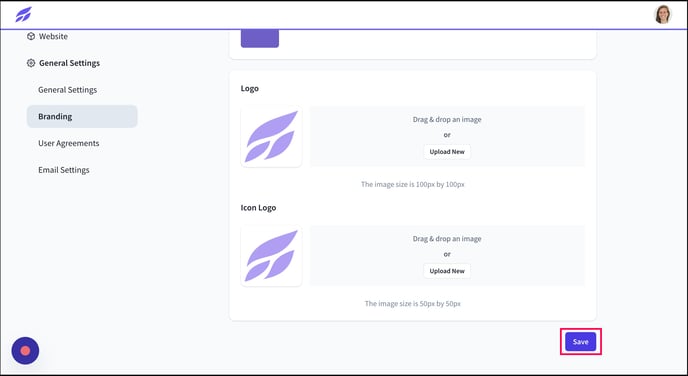Viewport: 688px width, 376px height.
Task: Click the current Logo image preview
Action: tap(271, 136)
